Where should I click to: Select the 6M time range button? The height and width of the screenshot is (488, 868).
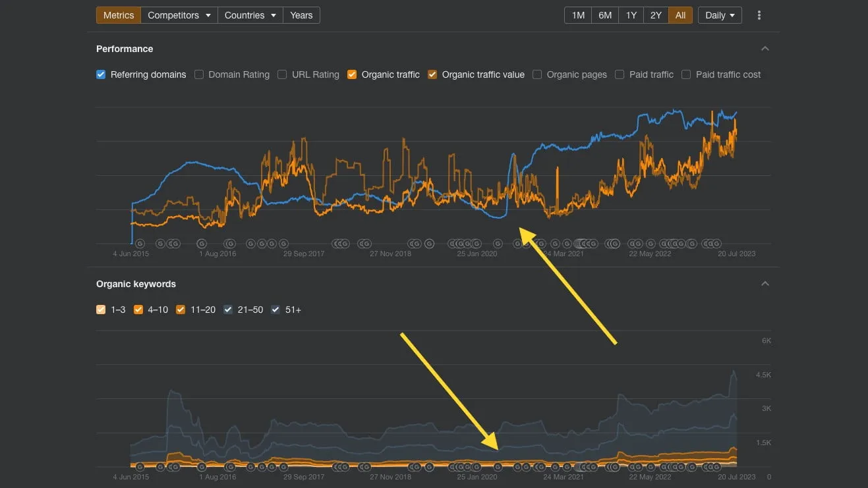[x=604, y=14]
